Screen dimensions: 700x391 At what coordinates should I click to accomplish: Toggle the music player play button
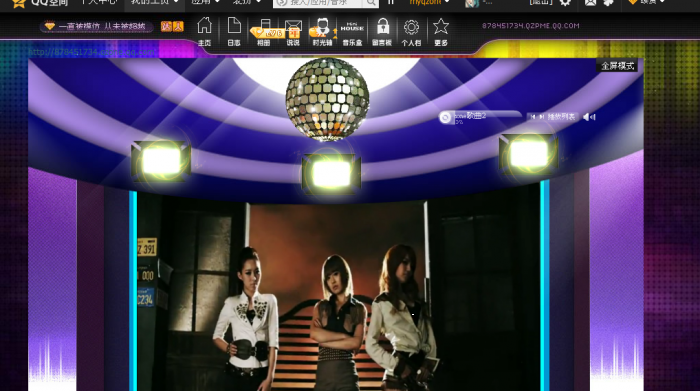pyautogui.click(x=445, y=117)
